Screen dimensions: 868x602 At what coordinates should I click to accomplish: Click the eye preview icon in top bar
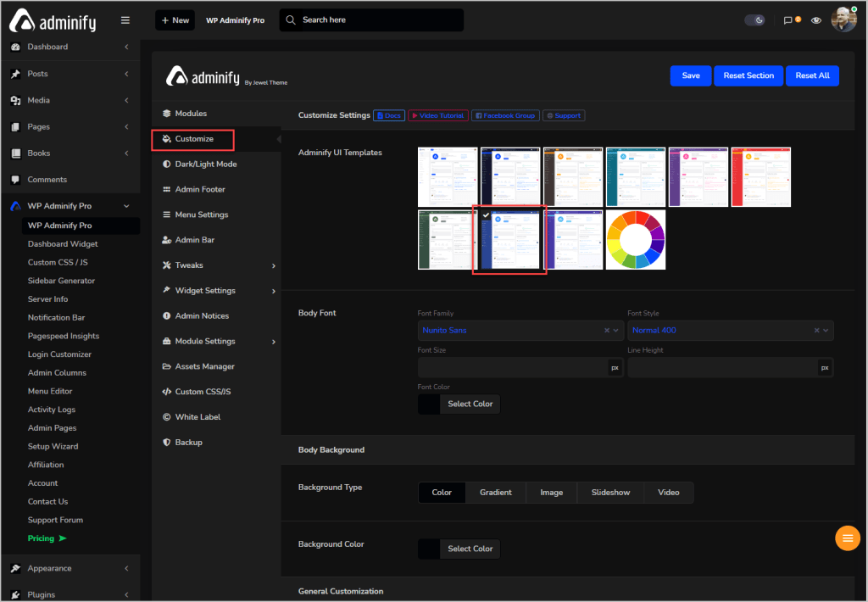click(816, 20)
